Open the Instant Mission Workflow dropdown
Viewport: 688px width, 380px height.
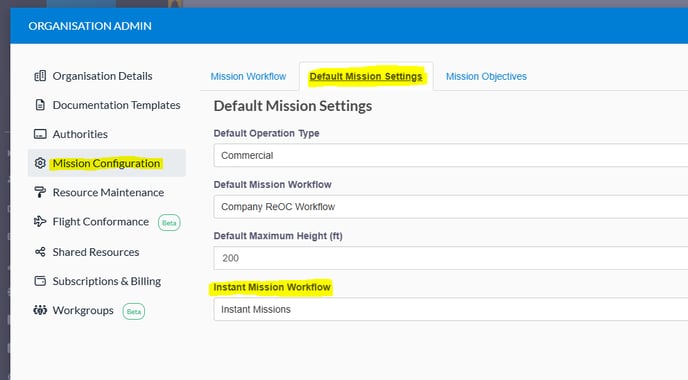[451, 309]
